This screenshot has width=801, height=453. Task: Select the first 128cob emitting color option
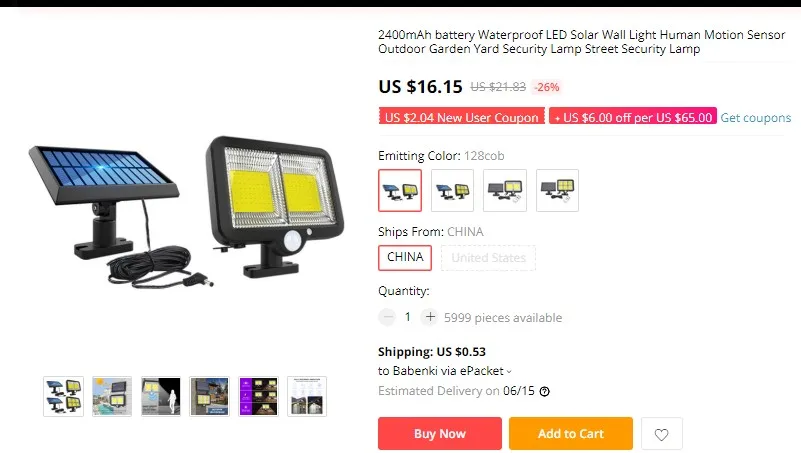[400, 190]
